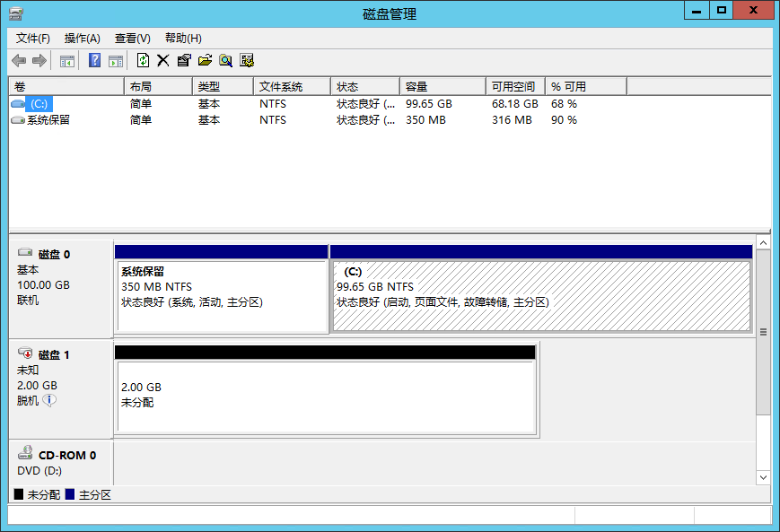Click the blue 主分区 legend swatch
Image resolution: width=780 pixels, height=532 pixels.
click(x=70, y=494)
